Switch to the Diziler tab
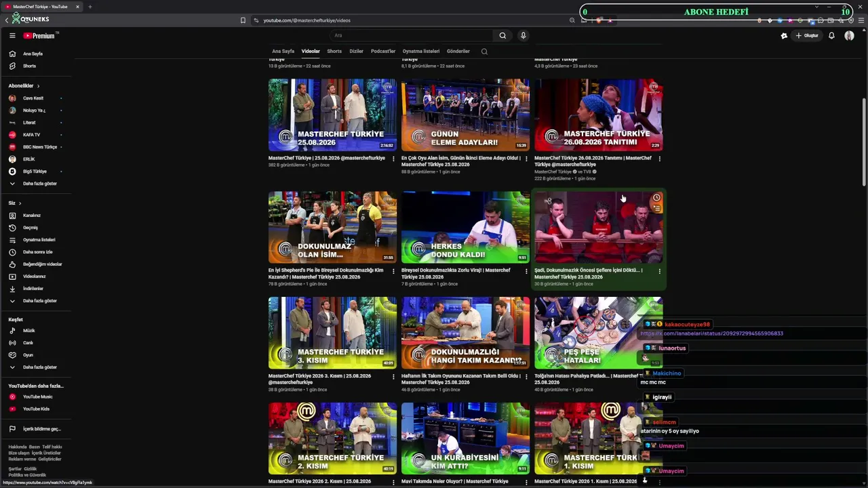Image resolution: width=868 pixels, height=488 pixels. coord(356,52)
